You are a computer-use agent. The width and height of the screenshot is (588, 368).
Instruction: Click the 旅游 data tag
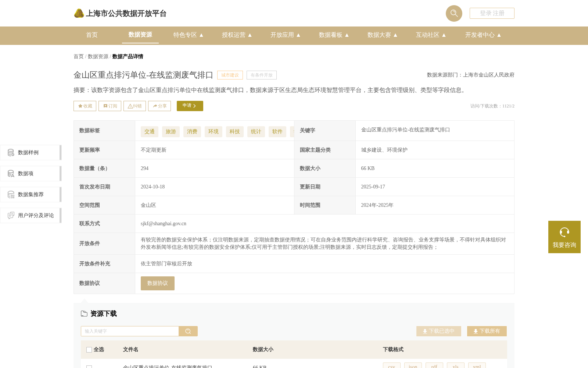point(171,132)
